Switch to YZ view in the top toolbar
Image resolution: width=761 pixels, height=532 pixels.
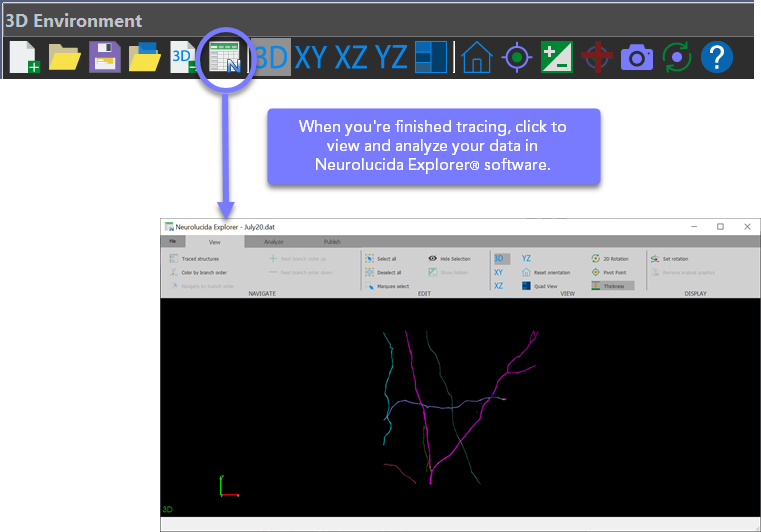click(390, 57)
